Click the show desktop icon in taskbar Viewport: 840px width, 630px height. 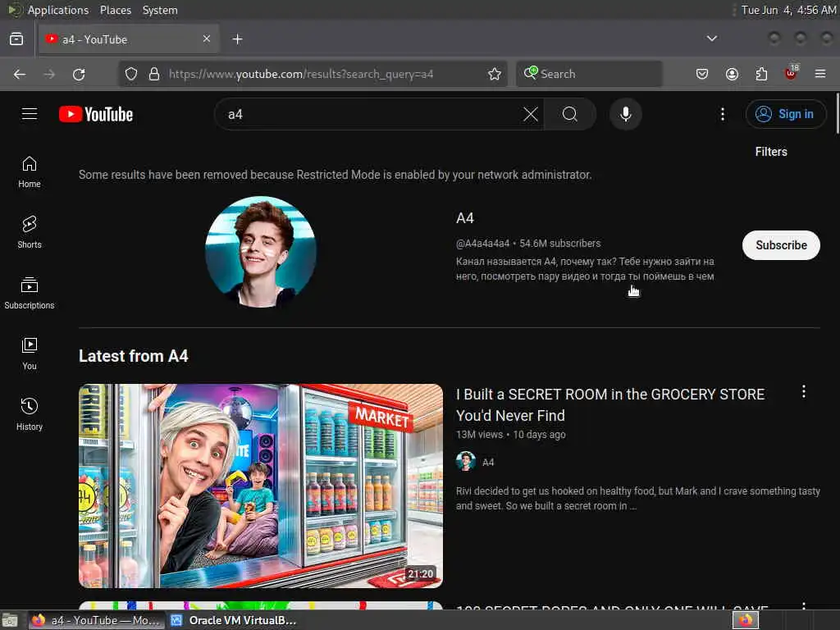click(x=9, y=620)
